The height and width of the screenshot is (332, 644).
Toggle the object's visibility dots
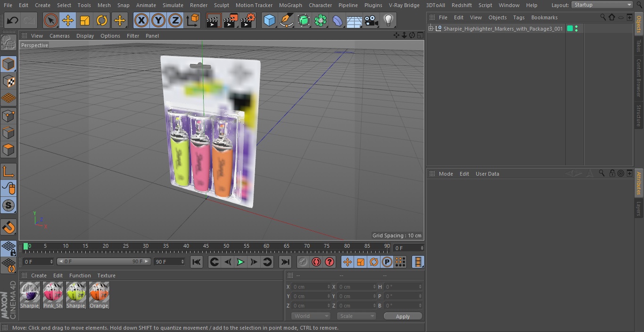click(x=576, y=29)
